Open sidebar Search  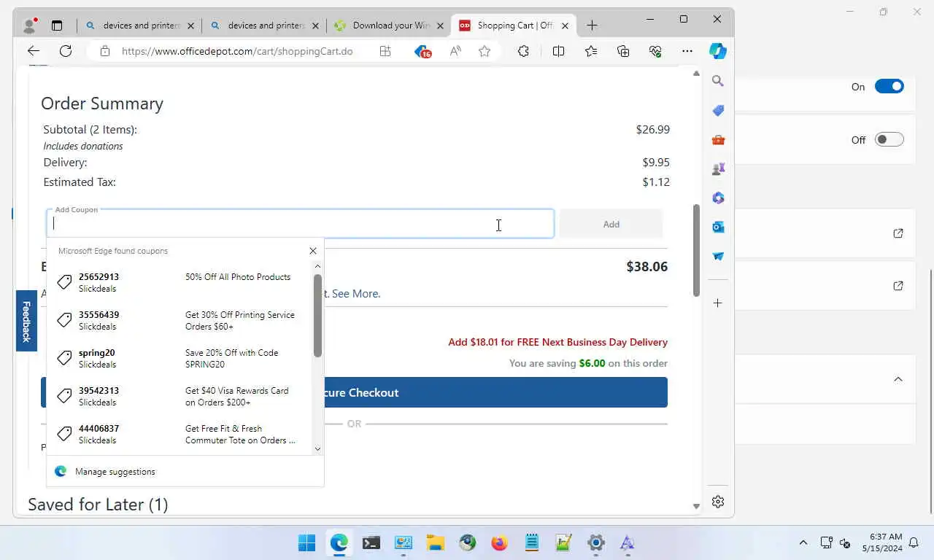(x=718, y=81)
